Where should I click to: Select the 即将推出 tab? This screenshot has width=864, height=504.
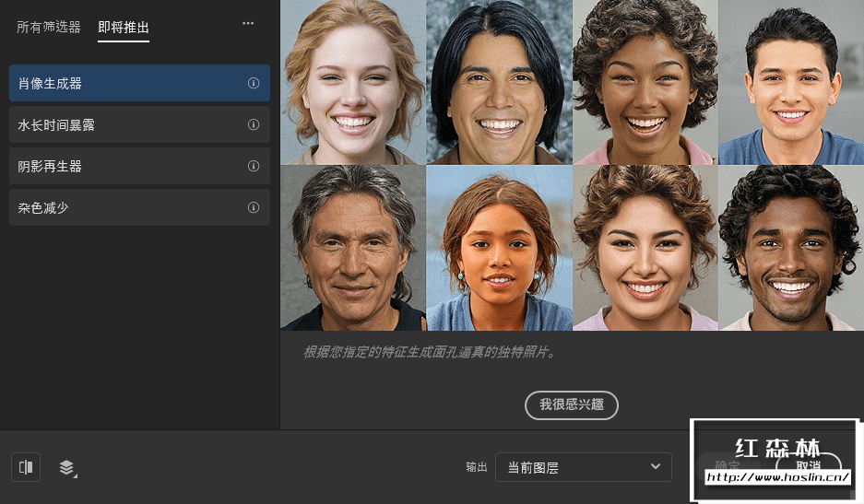[x=124, y=27]
